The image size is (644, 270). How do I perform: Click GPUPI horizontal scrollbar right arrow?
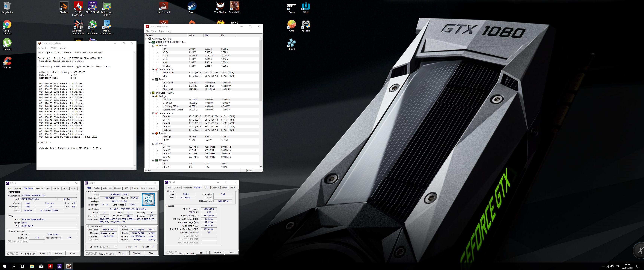(x=132, y=169)
